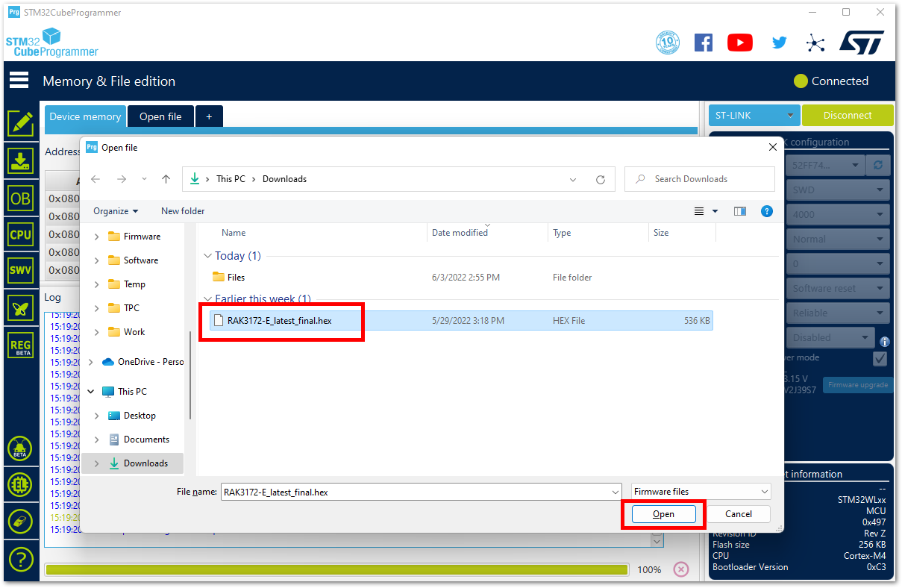
Task: Open the hamburger menu
Action: click(19, 80)
